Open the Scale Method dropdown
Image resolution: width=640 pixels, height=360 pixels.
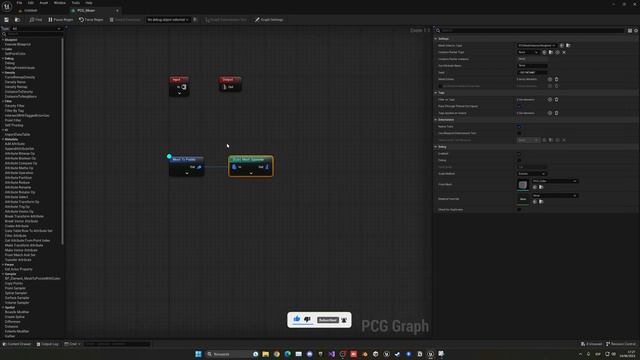pos(532,174)
